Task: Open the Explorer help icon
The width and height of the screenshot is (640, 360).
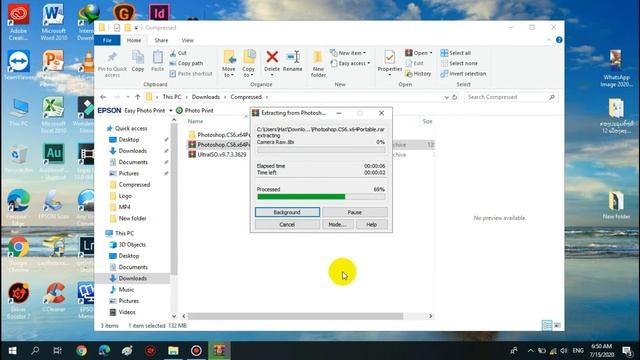Action: pyautogui.click(x=559, y=40)
